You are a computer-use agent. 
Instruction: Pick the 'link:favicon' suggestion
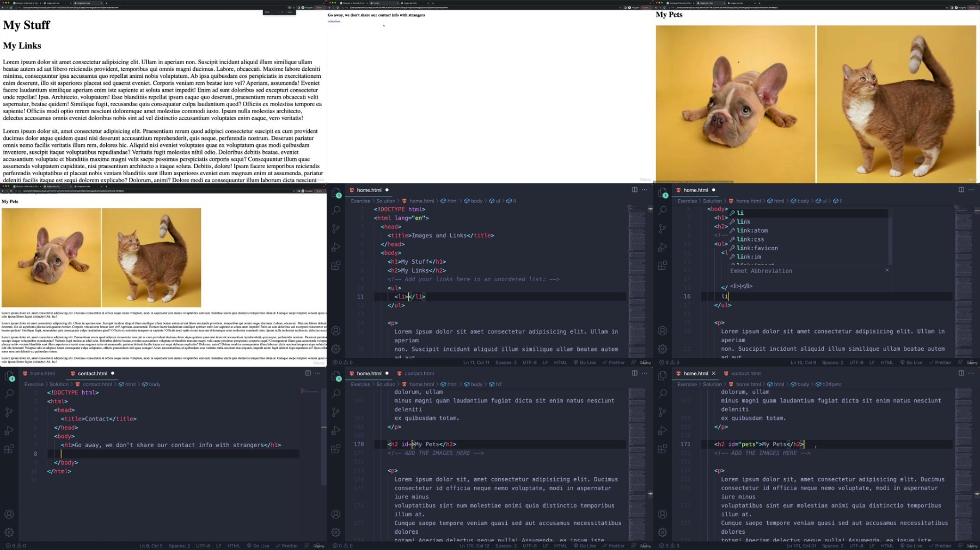click(x=808, y=248)
